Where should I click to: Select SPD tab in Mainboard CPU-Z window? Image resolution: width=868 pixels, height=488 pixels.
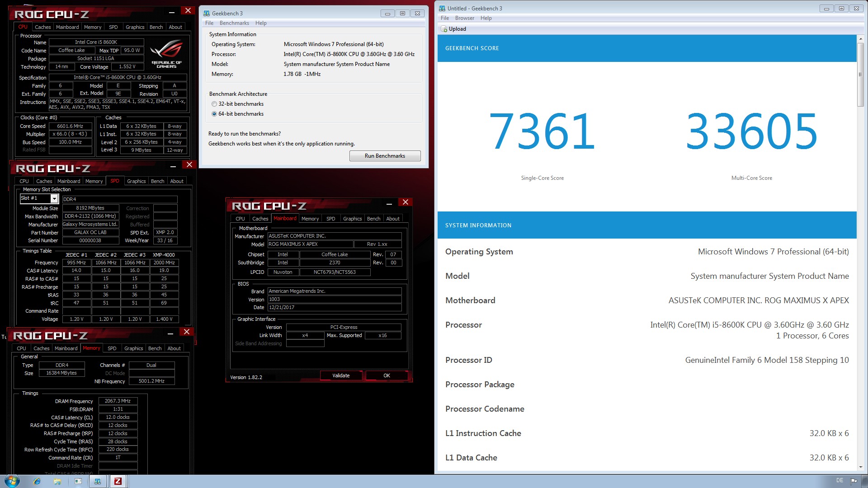coord(331,219)
